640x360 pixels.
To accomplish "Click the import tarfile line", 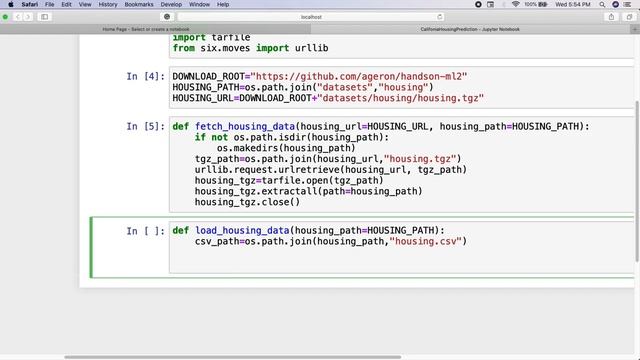I will pyautogui.click(x=211, y=38).
